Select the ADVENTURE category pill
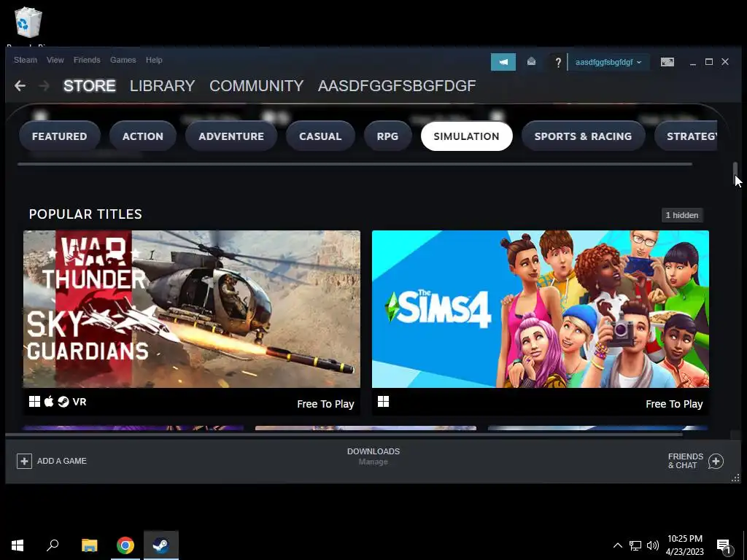The height and width of the screenshot is (560, 747). click(231, 136)
